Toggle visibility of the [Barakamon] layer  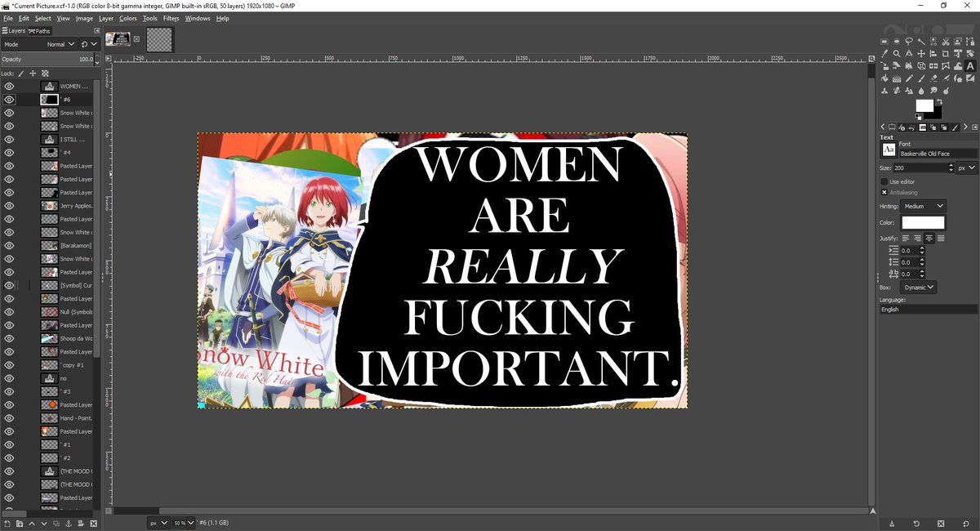click(9, 245)
